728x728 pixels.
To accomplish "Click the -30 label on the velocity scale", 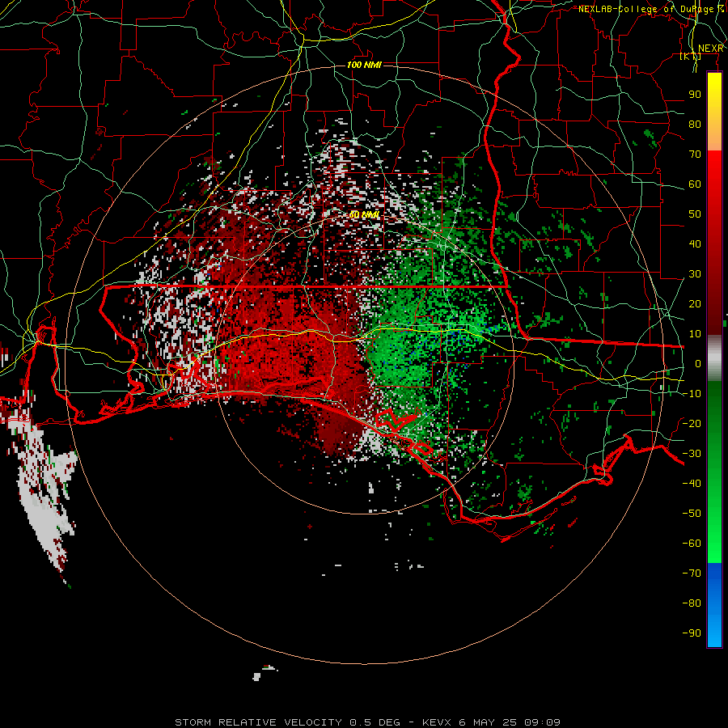I will [x=692, y=454].
